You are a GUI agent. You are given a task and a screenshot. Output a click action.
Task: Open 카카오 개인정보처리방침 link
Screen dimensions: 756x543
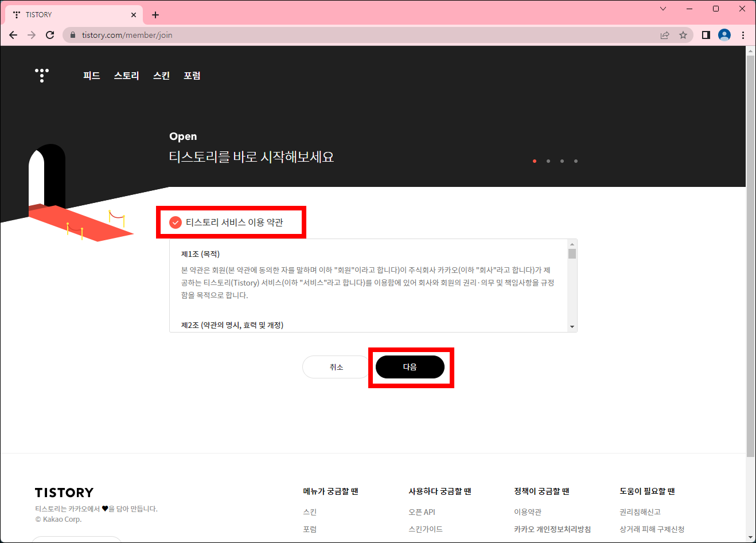(552, 529)
